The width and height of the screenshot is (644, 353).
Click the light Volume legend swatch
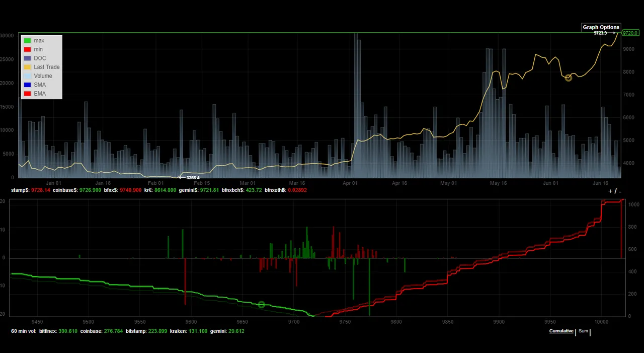coord(28,76)
